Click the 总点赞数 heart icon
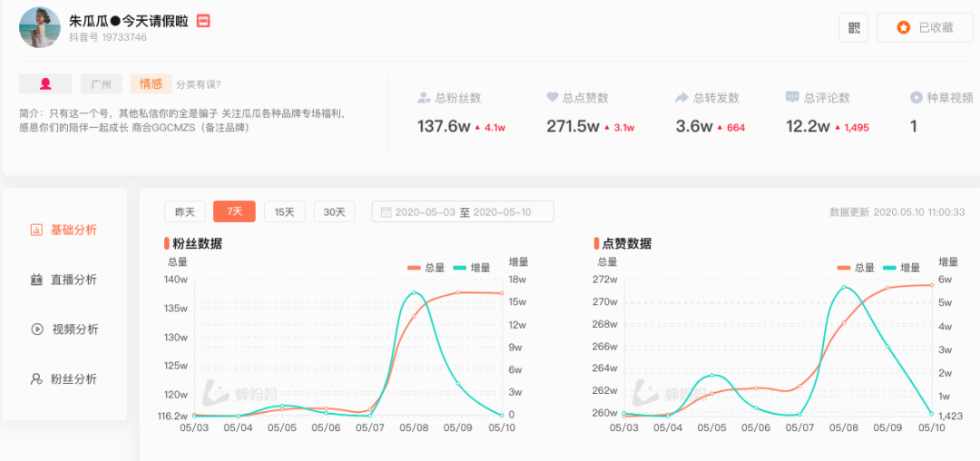The image size is (980, 461). pyautogui.click(x=553, y=97)
